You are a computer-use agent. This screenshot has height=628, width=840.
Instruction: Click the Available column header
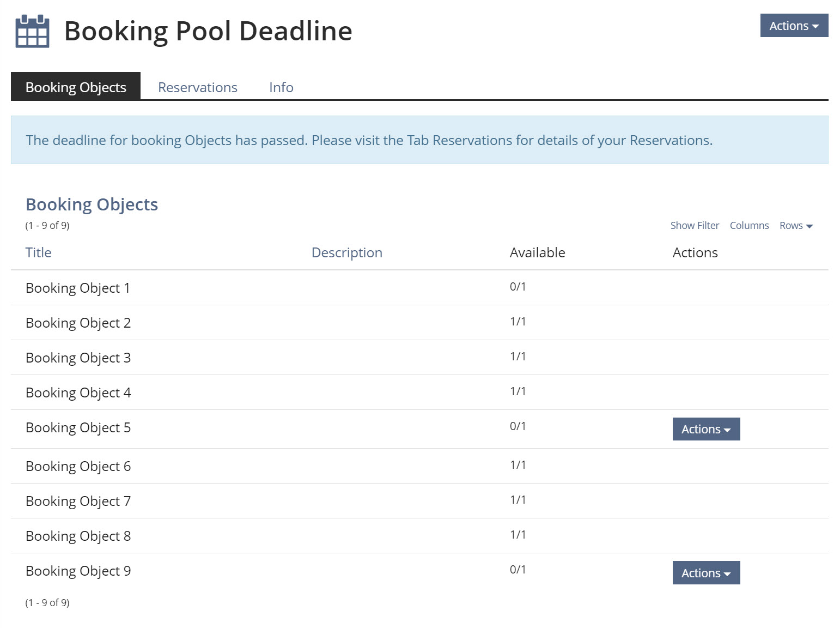click(537, 253)
